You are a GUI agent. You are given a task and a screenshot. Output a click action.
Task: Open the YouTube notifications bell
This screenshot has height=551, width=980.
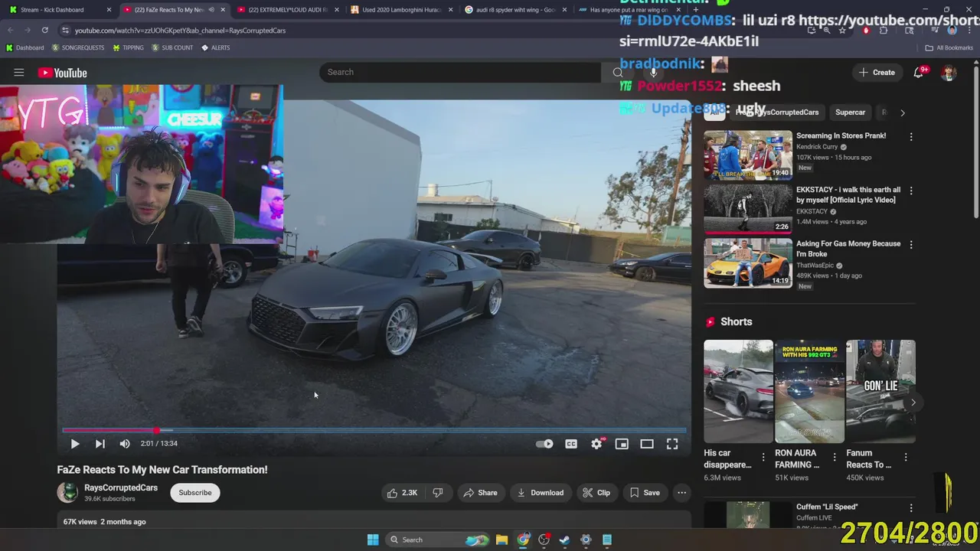point(918,73)
